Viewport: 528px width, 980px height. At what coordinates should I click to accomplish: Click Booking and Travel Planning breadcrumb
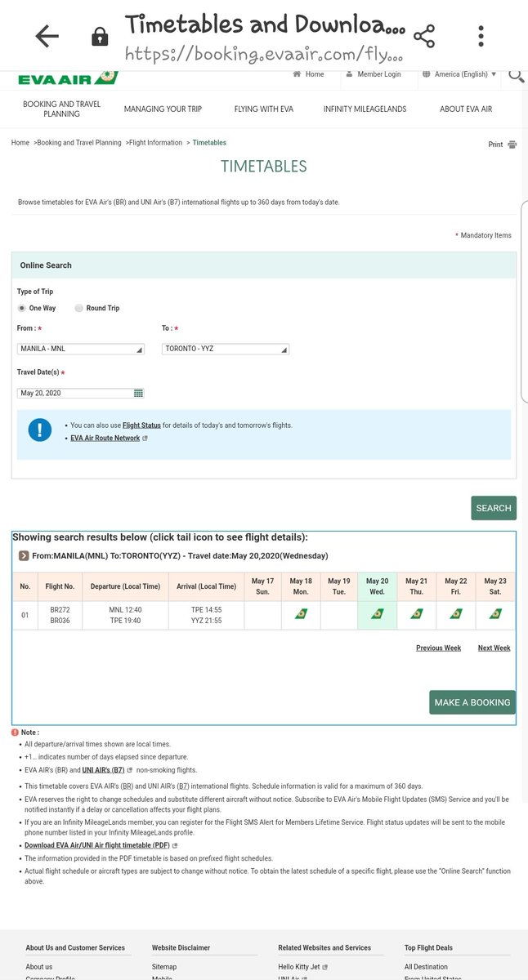point(79,143)
